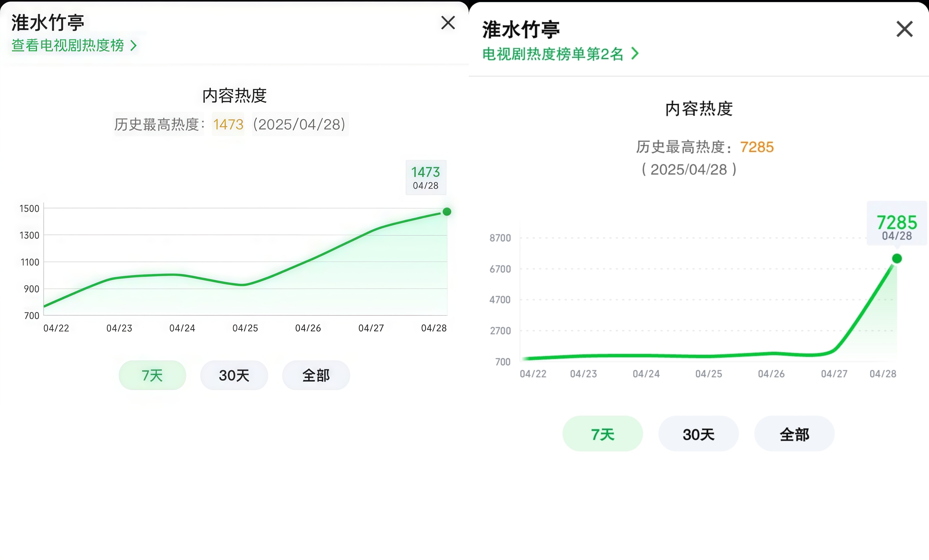Click the 7285 data point dot
The height and width of the screenshot is (560, 929).
tap(897, 258)
